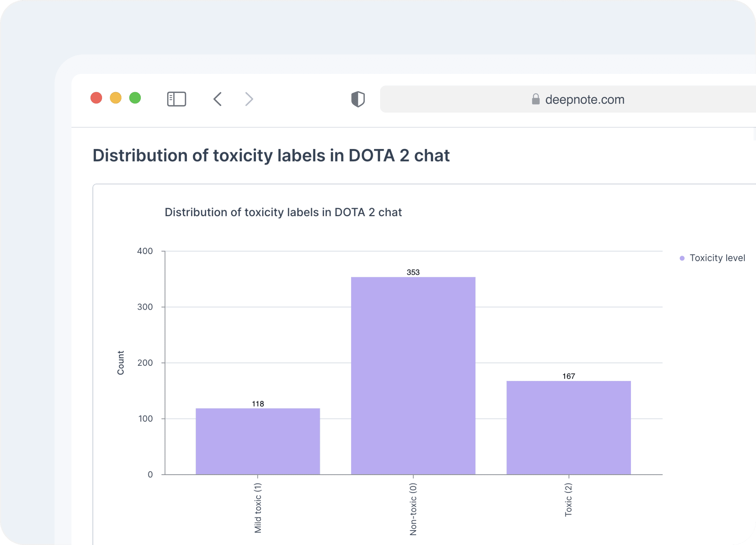Click the green fullscreen window button
Screen dimensions: 756x545
[x=135, y=98]
